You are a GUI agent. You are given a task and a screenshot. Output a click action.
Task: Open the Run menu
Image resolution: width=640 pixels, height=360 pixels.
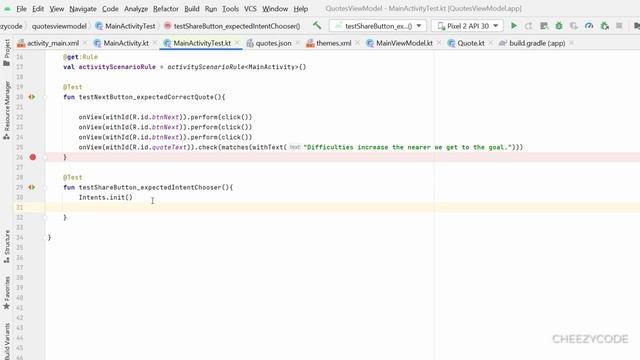point(211,9)
